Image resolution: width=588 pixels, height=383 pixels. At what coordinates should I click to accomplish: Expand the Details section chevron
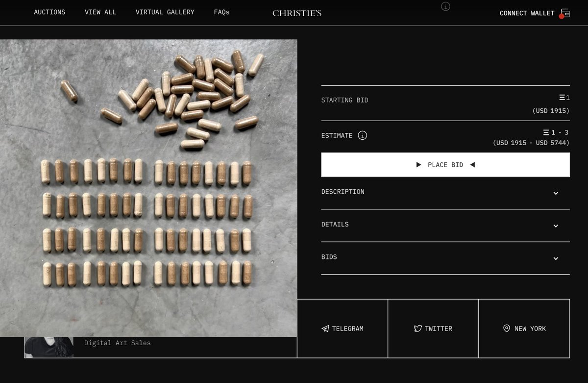556,226
